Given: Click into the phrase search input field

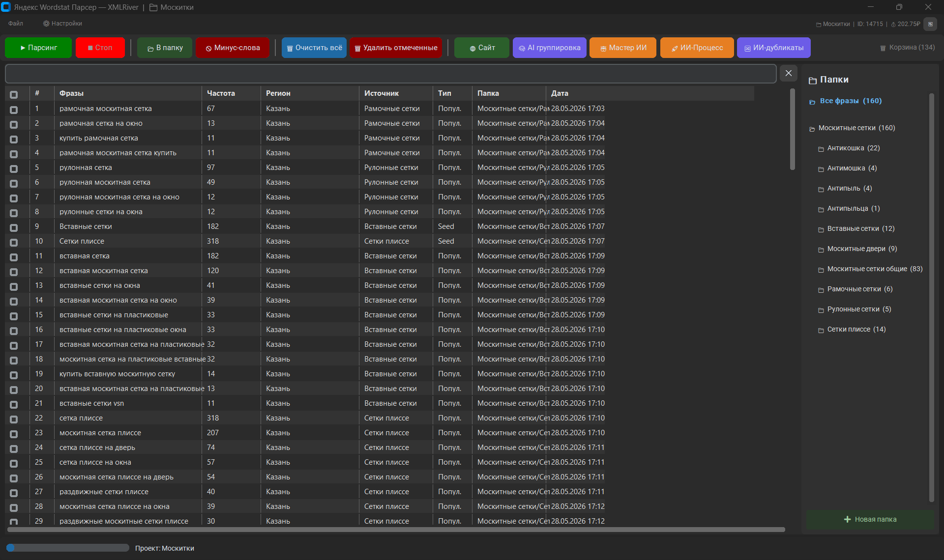Looking at the screenshot, I should (x=391, y=74).
